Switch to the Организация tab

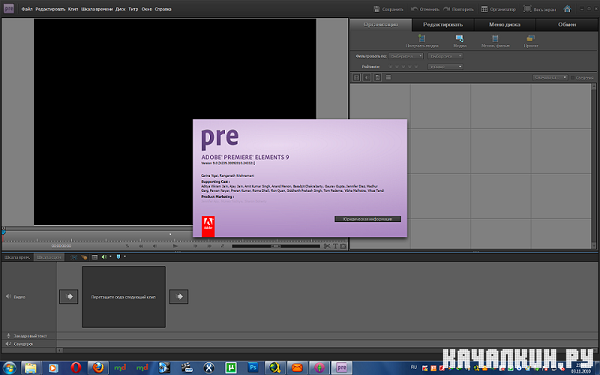click(381, 24)
